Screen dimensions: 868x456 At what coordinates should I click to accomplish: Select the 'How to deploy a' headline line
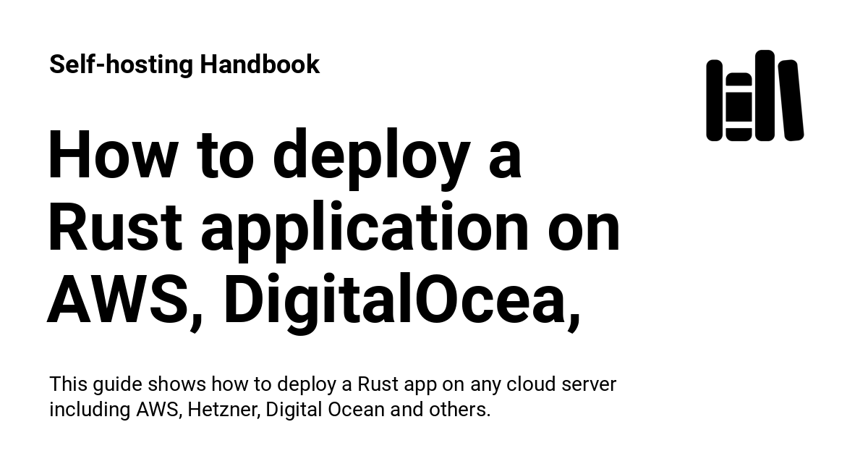[284, 156]
